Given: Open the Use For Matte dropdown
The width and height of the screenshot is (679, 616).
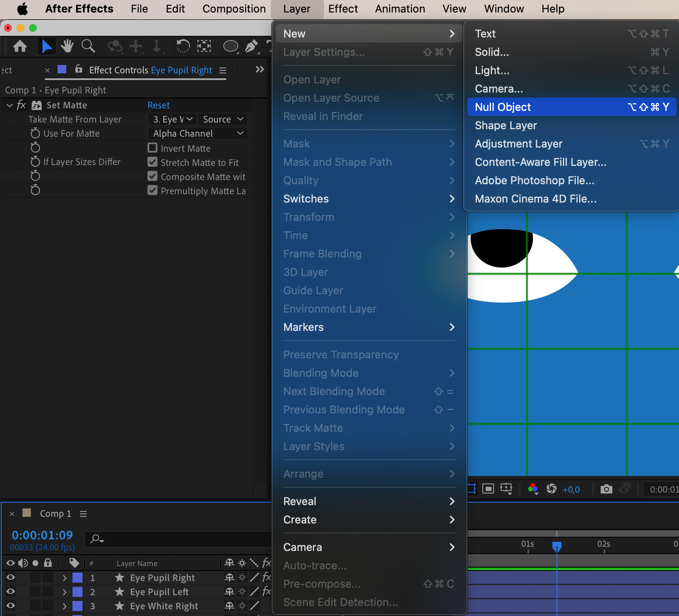Looking at the screenshot, I should (x=198, y=133).
